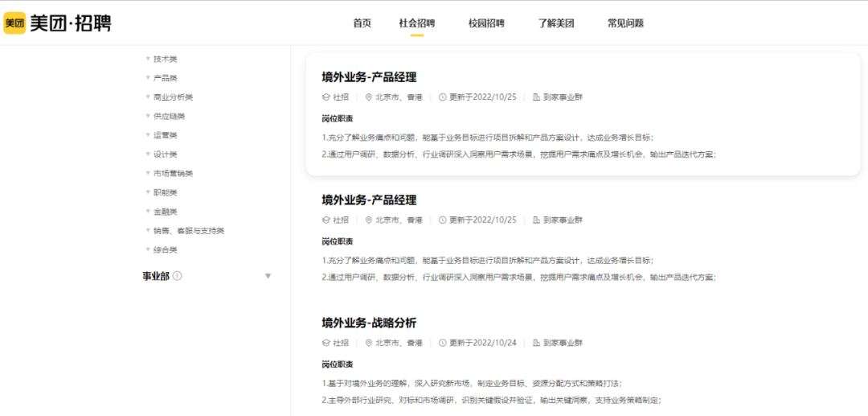Select the 销售、客服与支持类 category
The width and height of the screenshot is (868, 416).
[x=188, y=231]
